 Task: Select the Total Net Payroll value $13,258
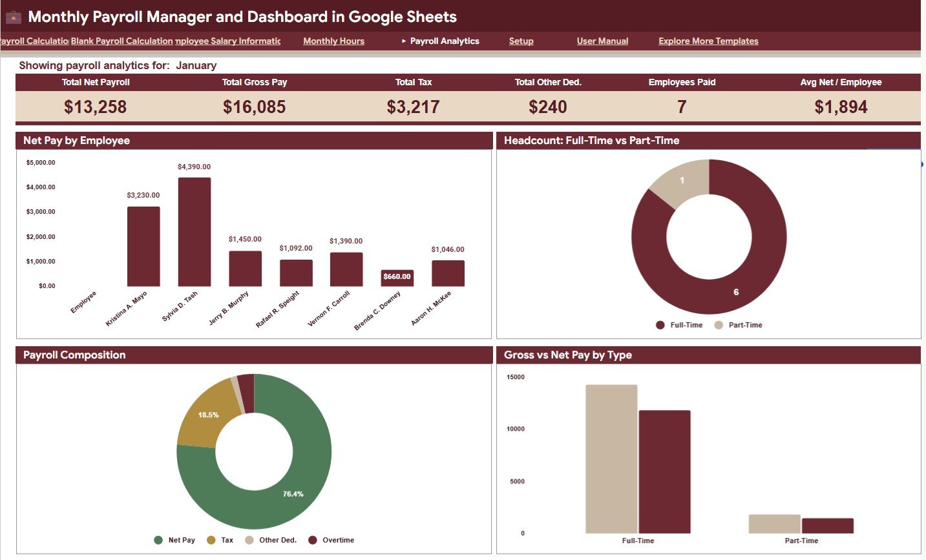point(95,107)
